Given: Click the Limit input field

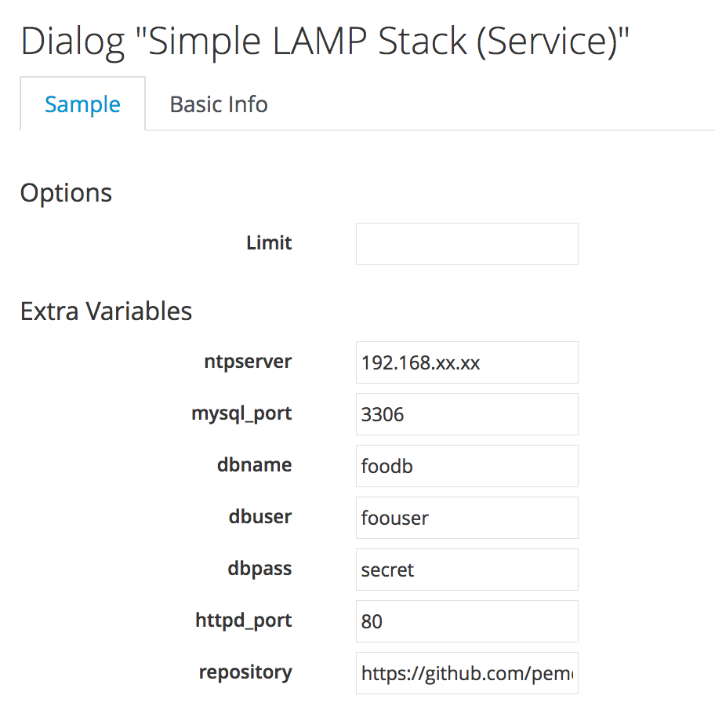Looking at the screenshot, I should pos(466,244).
